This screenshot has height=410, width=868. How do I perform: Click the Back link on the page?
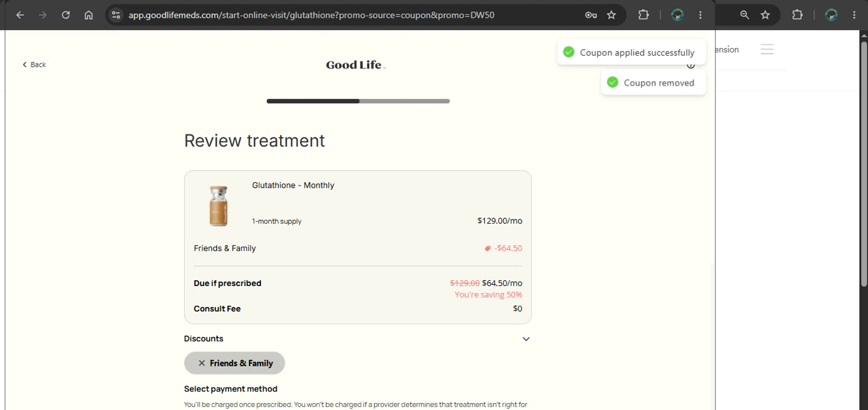coord(34,64)
